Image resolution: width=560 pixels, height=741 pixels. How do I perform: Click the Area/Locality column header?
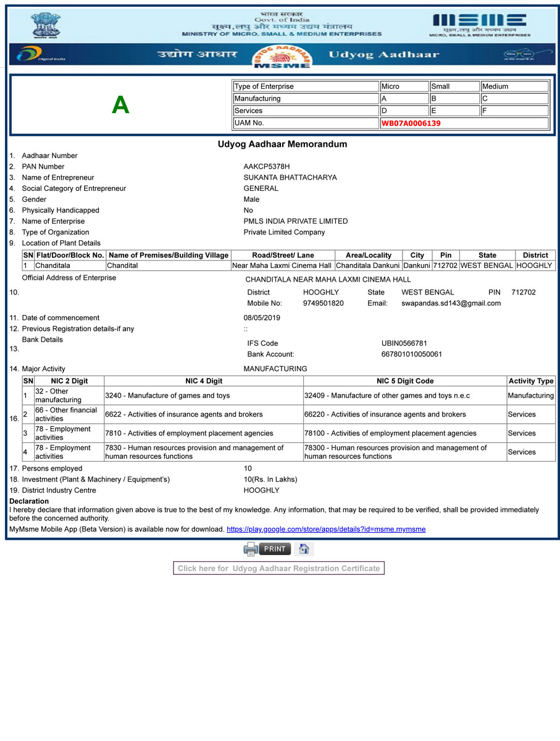(369, 255)
